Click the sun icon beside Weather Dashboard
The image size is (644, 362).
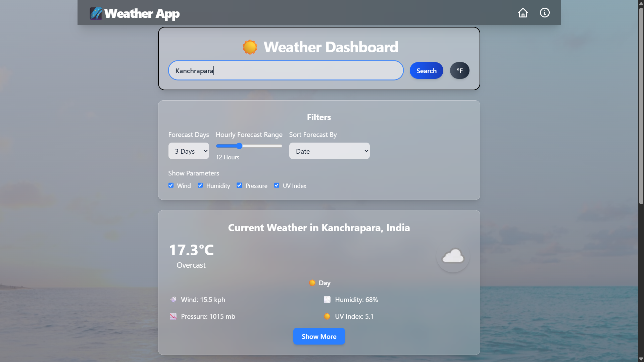(249, 47)
